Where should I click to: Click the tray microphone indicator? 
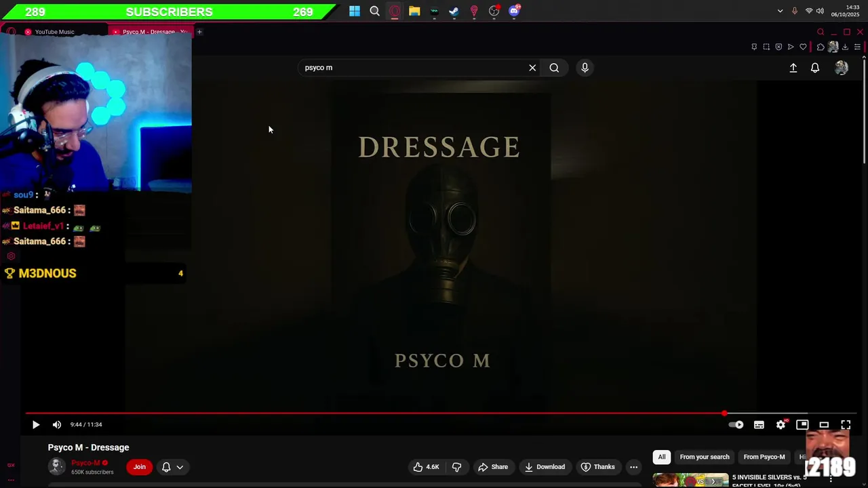(795, 11)
